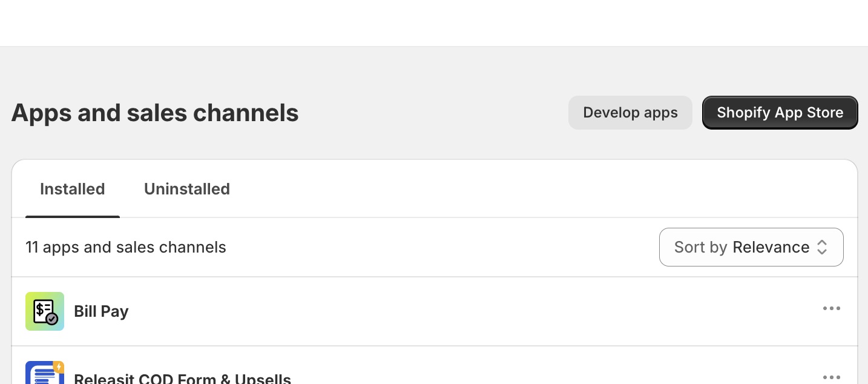Open the Bill Pay app name link
Viewport: 868px width, 384px height.
pos(101,311)
